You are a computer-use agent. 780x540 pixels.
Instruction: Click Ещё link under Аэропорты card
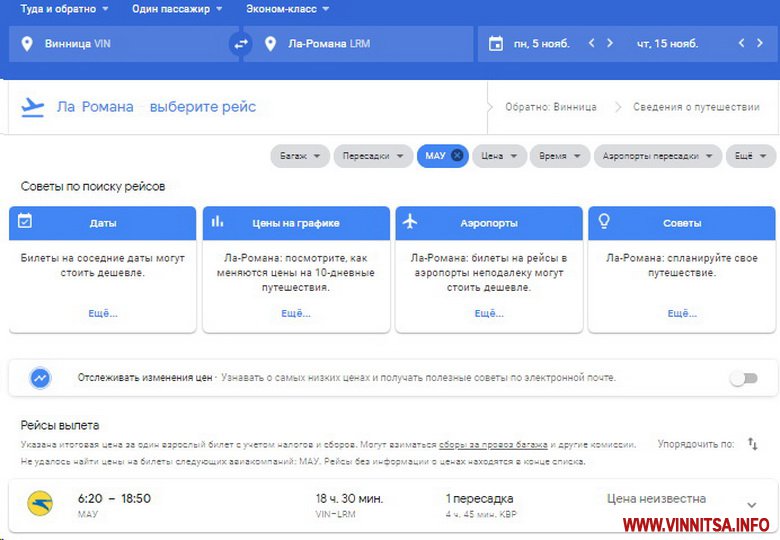tap(488, 313)
